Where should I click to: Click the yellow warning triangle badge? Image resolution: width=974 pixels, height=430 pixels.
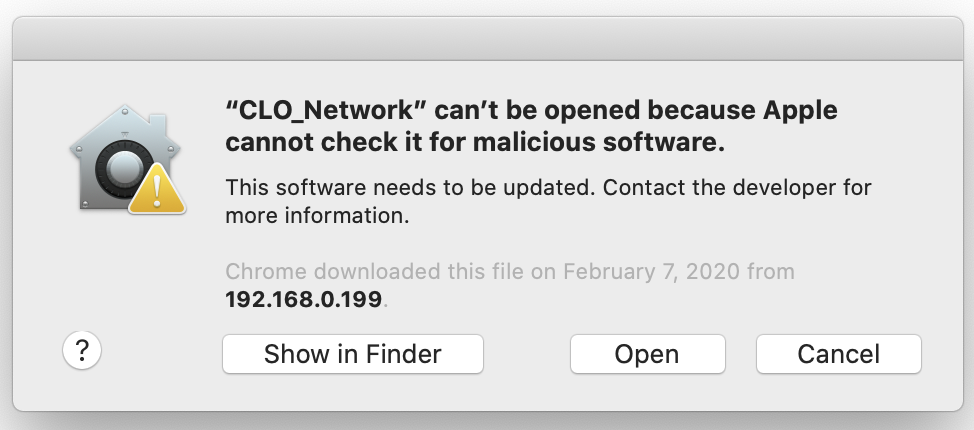click(x=157, y=189)
